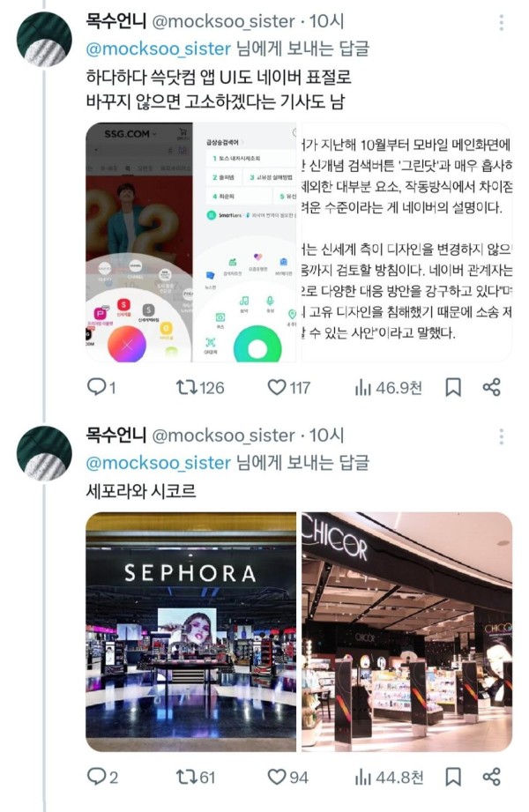
Task: Open replies on 세포라와 시코르 tweet
Action: (102, 777)
